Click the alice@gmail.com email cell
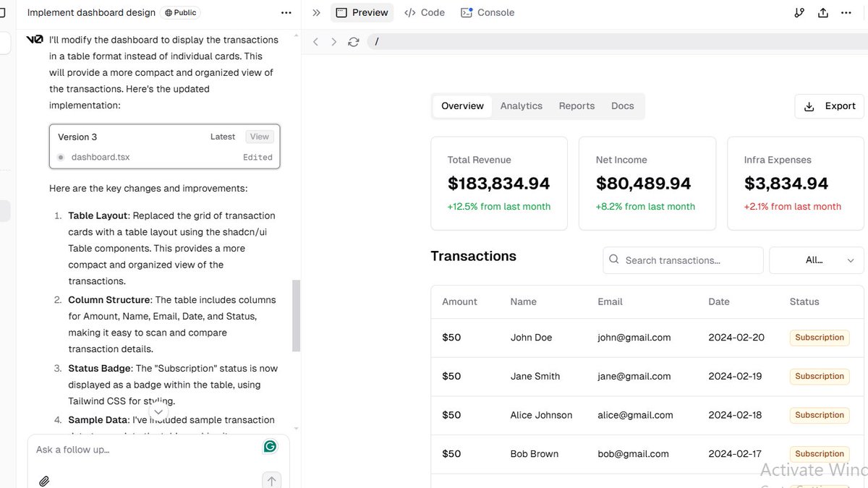The image size is (868, 488). click(x=635, y=415)
